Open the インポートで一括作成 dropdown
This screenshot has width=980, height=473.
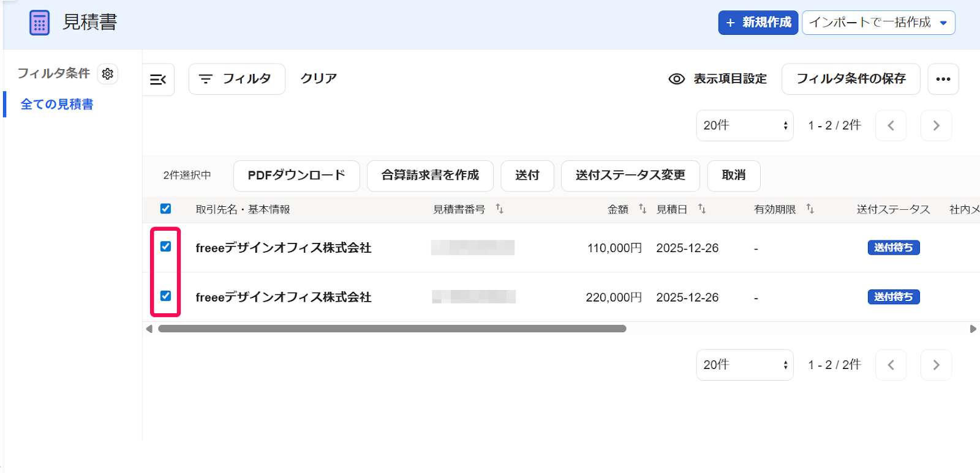(878, 23)
